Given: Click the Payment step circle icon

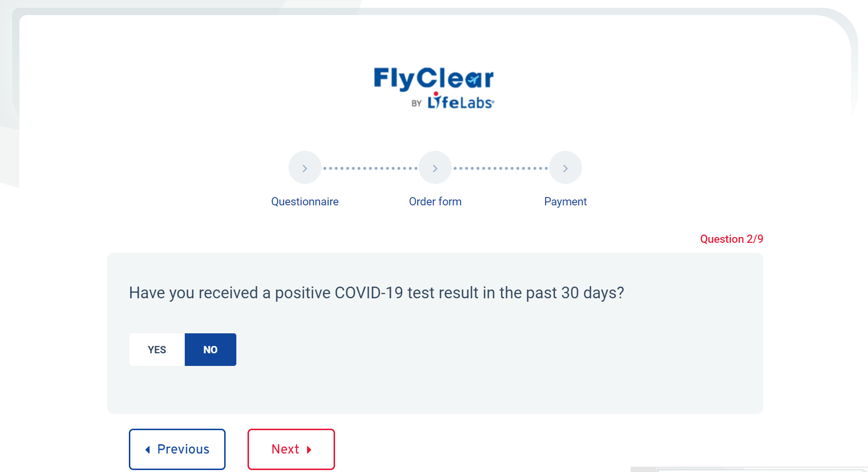Looking at the screenshot, I should click(566, 168).
